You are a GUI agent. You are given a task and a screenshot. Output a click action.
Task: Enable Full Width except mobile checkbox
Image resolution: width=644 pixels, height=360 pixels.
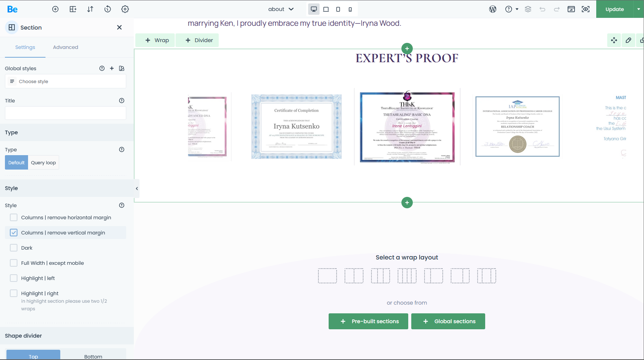tap(14, 263)
